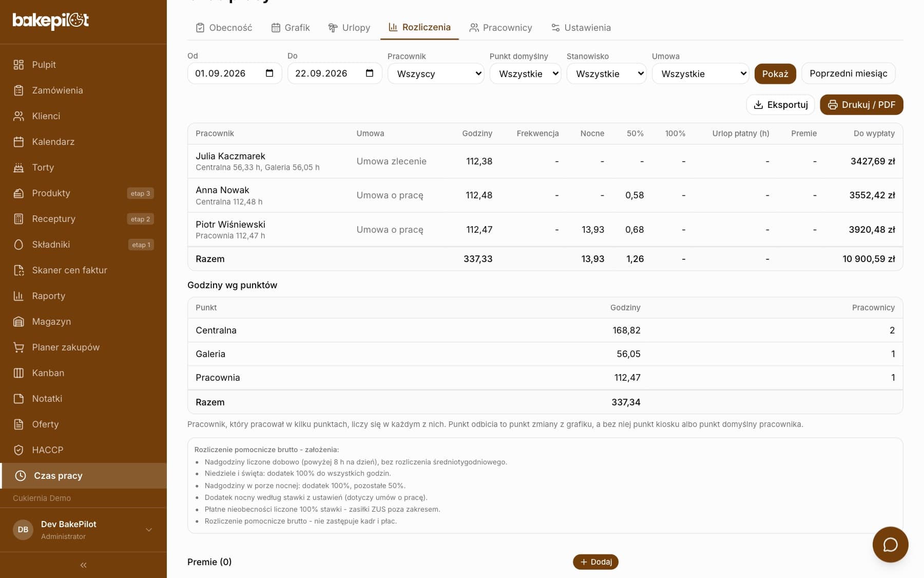Screen dimensions: 924x578
Task: Open Pulpit dashboard icon in sidebar
Action: click(18, 65)
